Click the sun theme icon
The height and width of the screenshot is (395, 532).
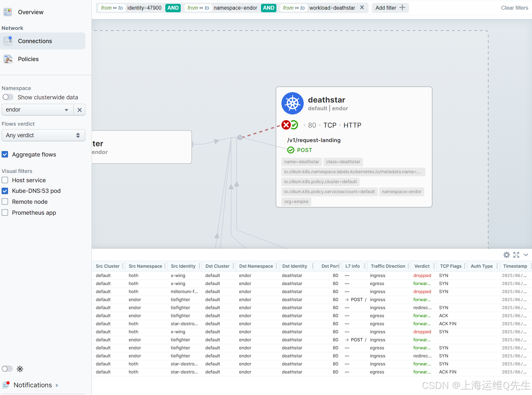(x=20, y=369)
